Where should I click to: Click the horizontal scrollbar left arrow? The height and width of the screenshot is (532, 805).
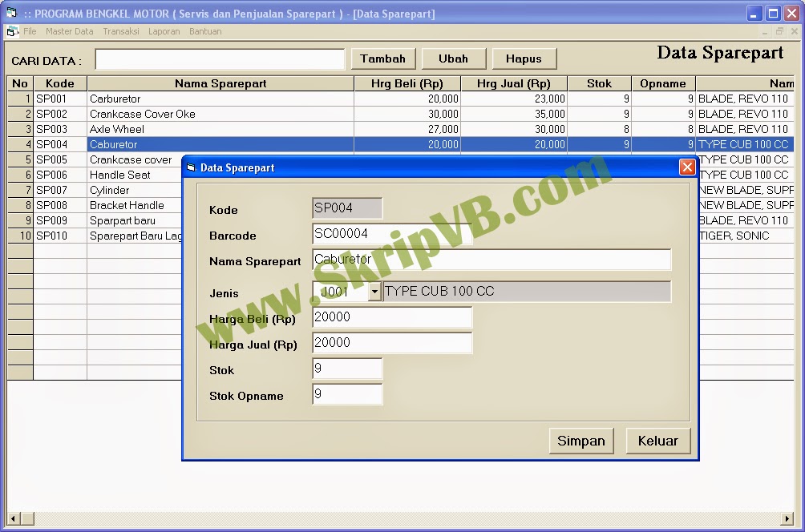pos(13,518)
